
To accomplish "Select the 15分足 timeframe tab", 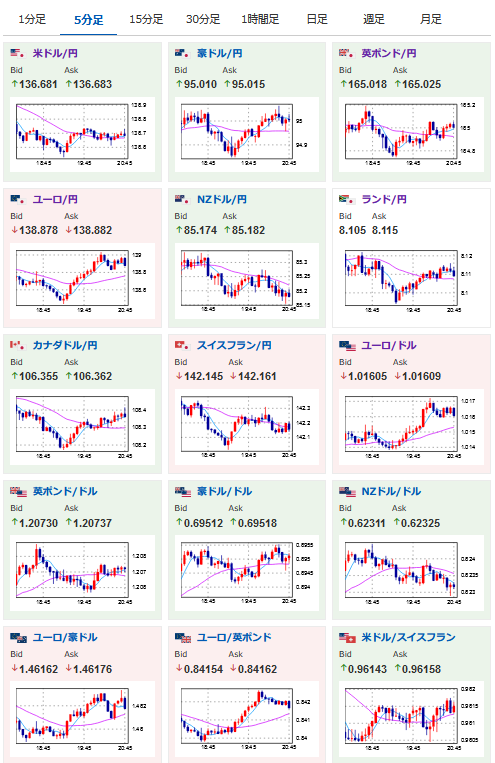I will (146, 19).
